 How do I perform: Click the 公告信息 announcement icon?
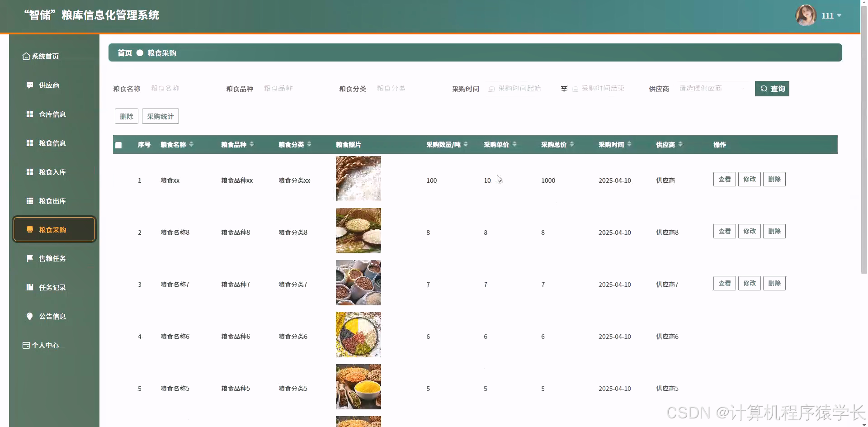(x=29, y=316)
